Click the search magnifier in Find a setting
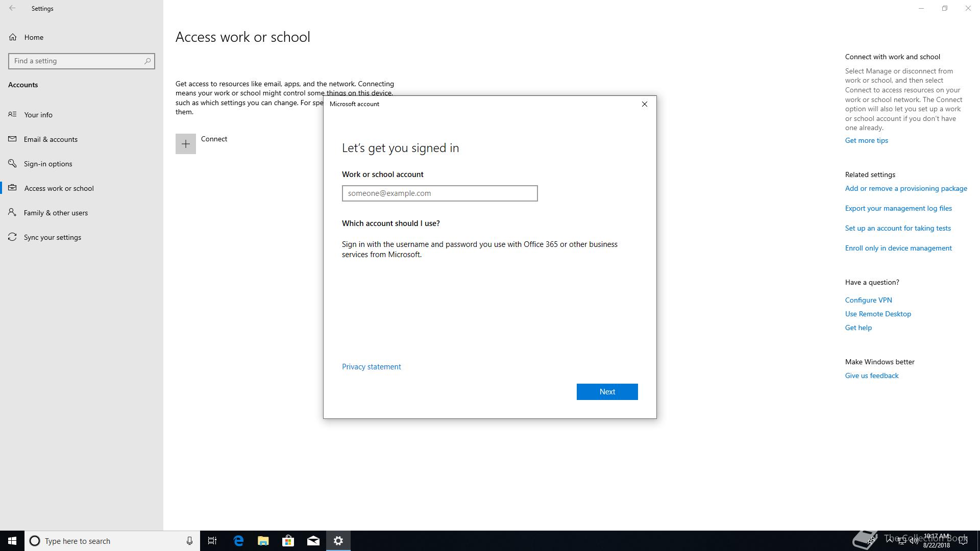980x551 pixels. tap(148, 61)
